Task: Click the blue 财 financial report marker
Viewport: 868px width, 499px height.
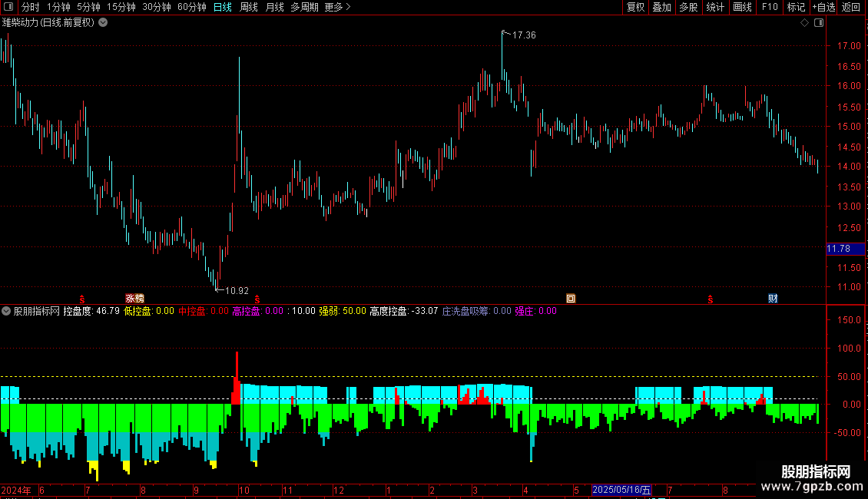Action: tap(773, 299)
